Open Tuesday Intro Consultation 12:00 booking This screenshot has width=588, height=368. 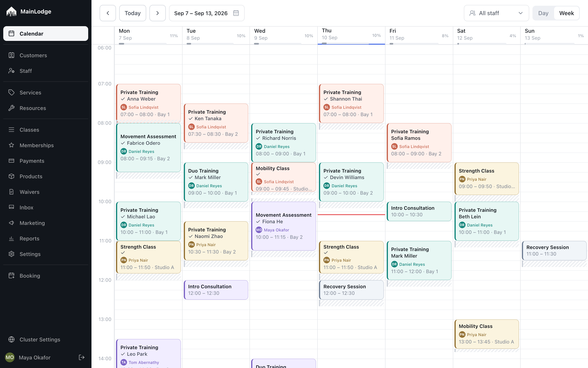click(x=216, y=290)
